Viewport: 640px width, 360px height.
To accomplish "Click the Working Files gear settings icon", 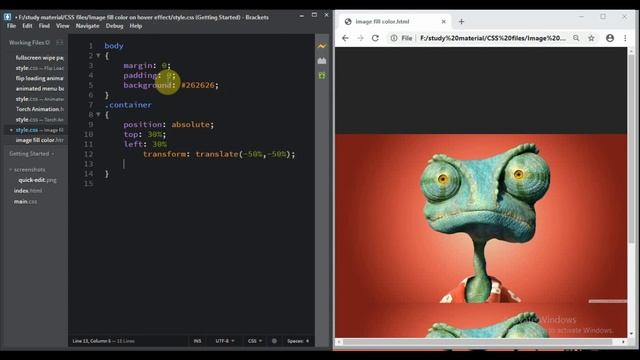I will [x=48, y=42].
